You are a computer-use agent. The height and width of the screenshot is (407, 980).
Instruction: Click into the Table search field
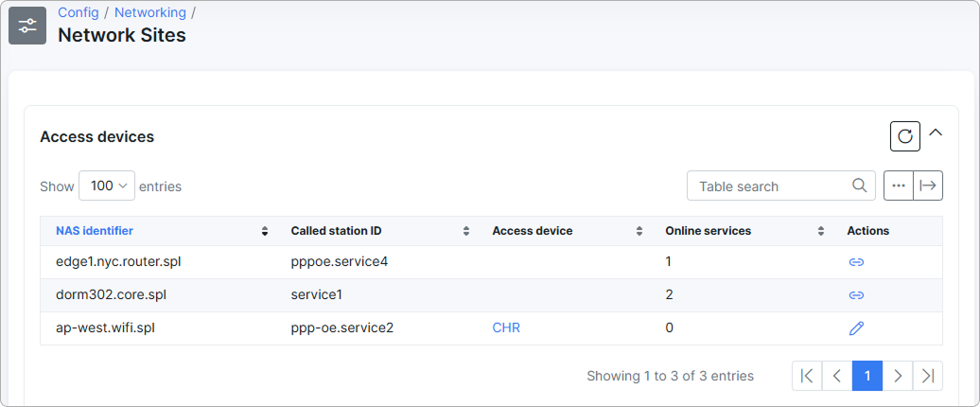tap(780, 186)
